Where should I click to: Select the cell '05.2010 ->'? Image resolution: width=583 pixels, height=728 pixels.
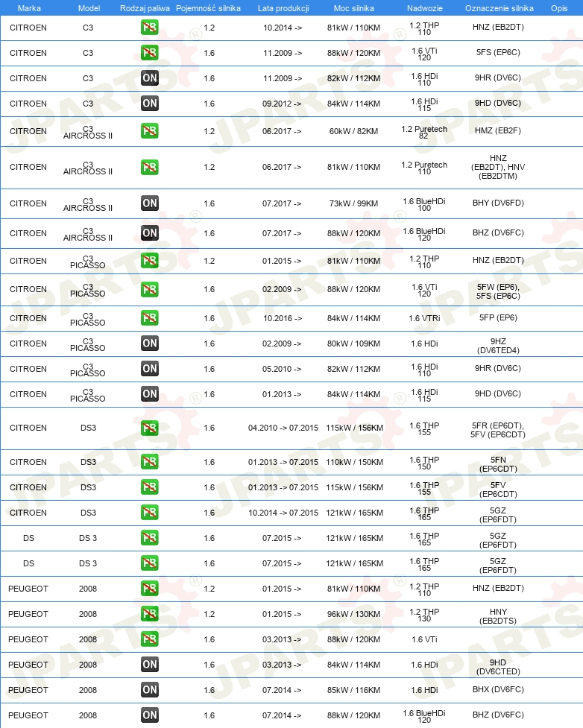pos(282,369)
